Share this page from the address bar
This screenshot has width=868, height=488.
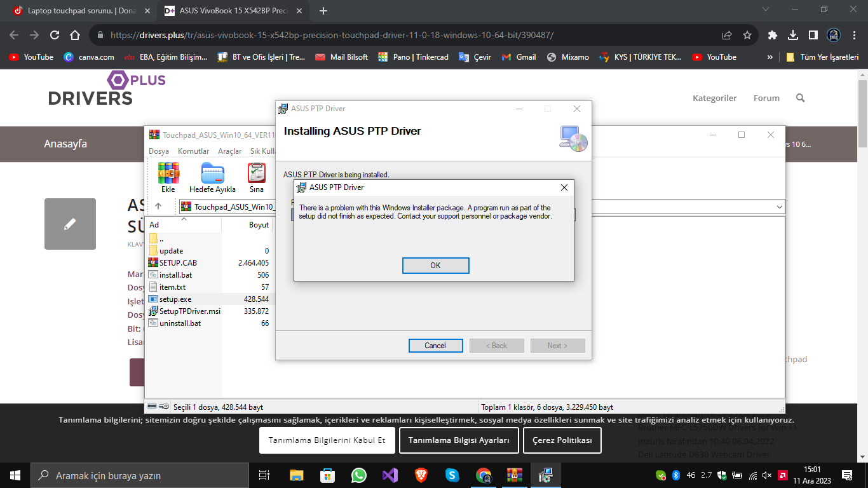(727, 36)
